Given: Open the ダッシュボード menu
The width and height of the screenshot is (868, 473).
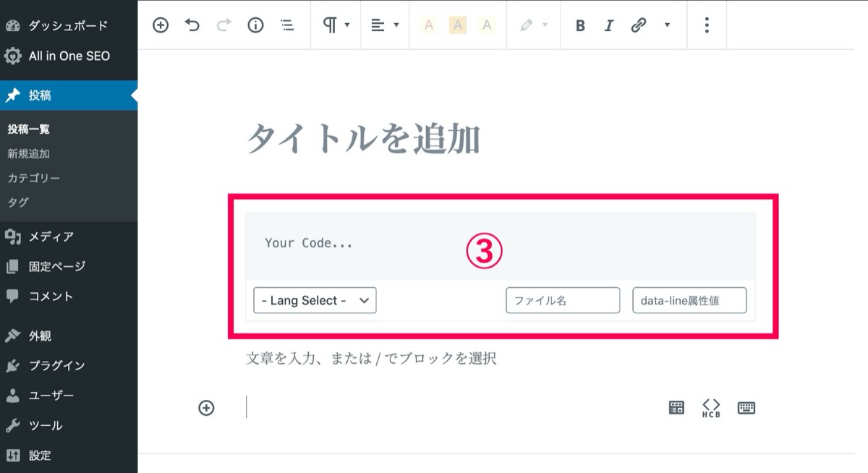Looking at the screenshot, I should point(68,25).
